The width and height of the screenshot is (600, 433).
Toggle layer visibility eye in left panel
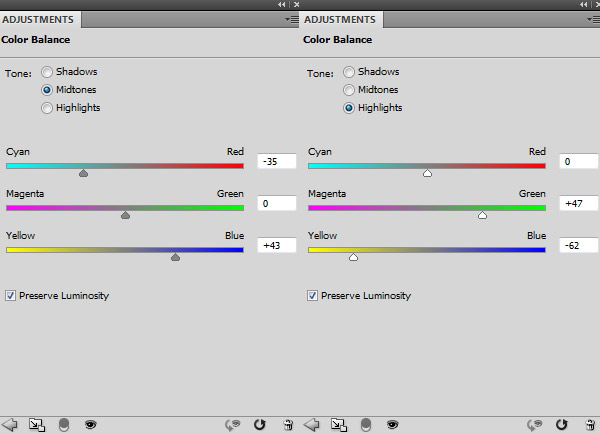[91, 424]
